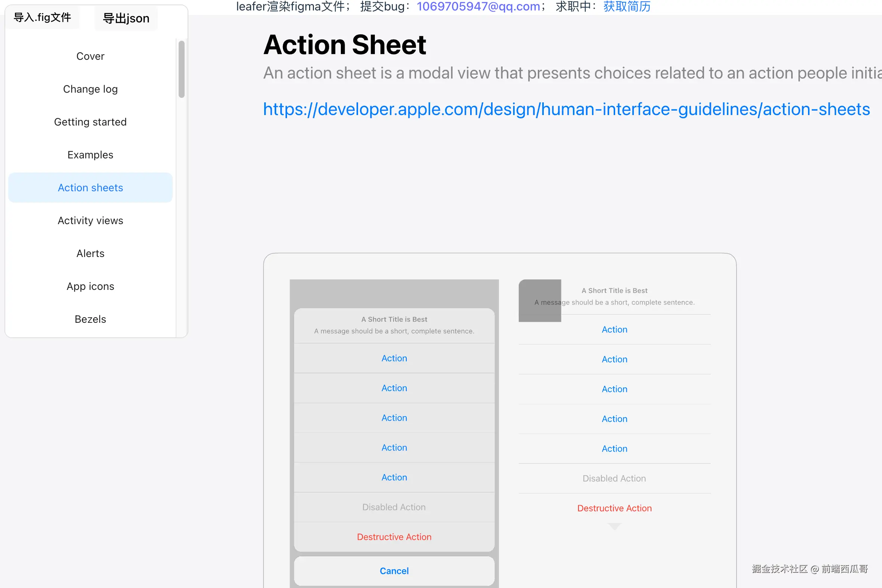Viewport: 882px width, 588px height.
Task: Click the get resume link
Action: click(627, 6)
